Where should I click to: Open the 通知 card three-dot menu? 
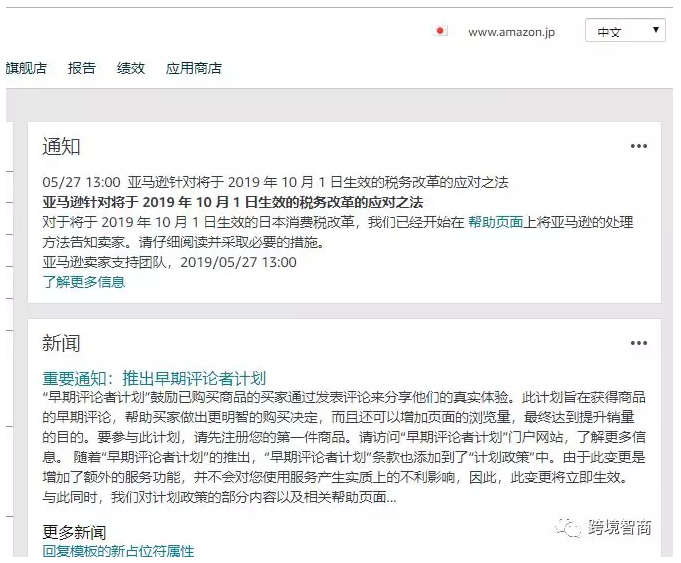click(x=638, y=146)
